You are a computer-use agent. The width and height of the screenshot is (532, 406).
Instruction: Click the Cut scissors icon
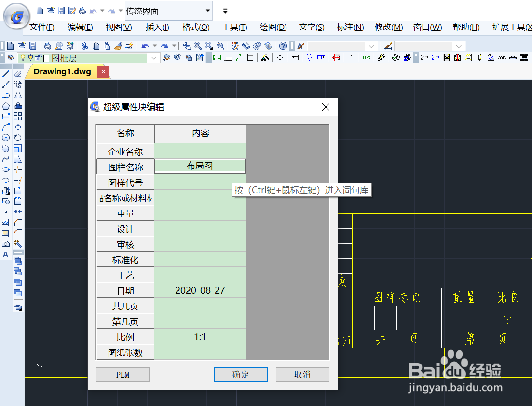85,46
